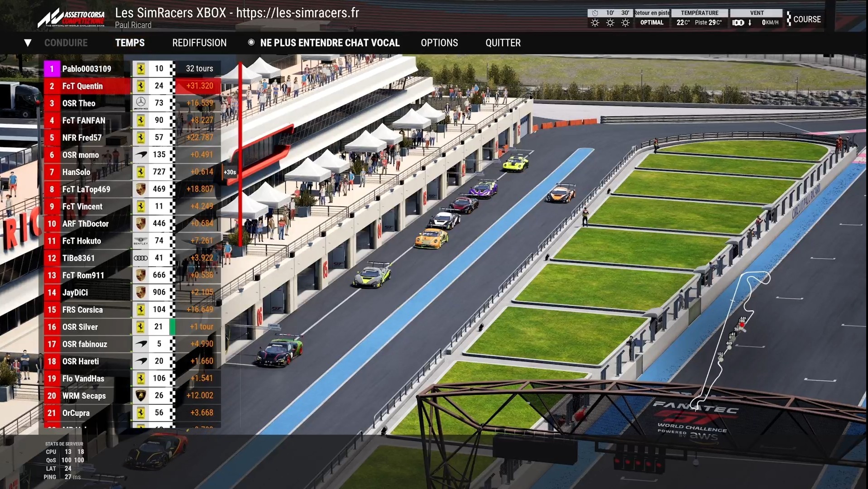This screenshot has width=868, height=489.
Task: Click the CONDUIRE button
Action: point(66,43)
